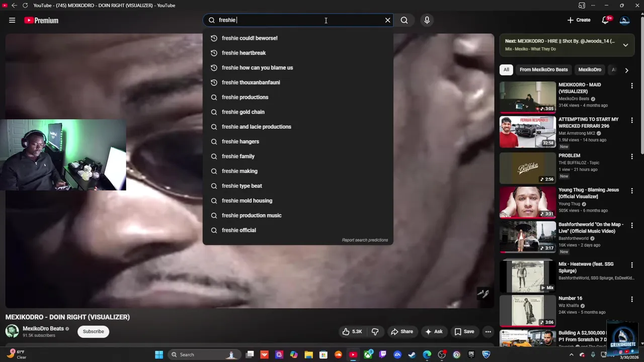Submit search with magnifier button
The image size is (644, 362).
[404, 20]
